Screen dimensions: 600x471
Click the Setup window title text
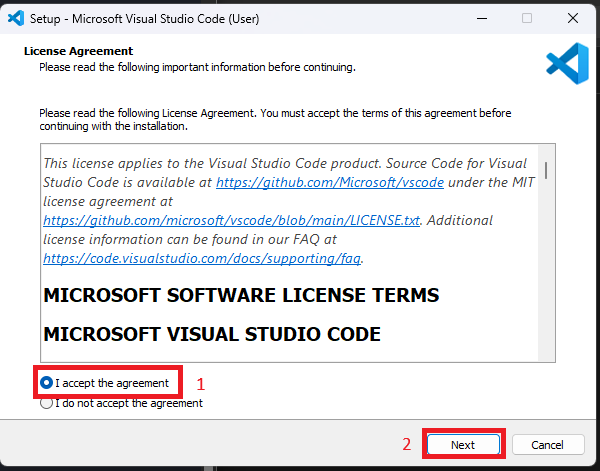point(145,19)
